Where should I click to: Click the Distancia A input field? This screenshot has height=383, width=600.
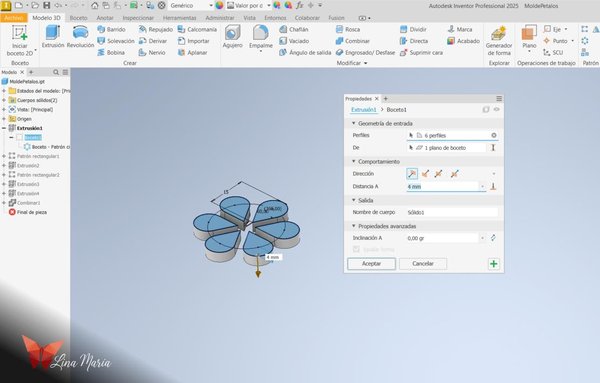(443, 186)
